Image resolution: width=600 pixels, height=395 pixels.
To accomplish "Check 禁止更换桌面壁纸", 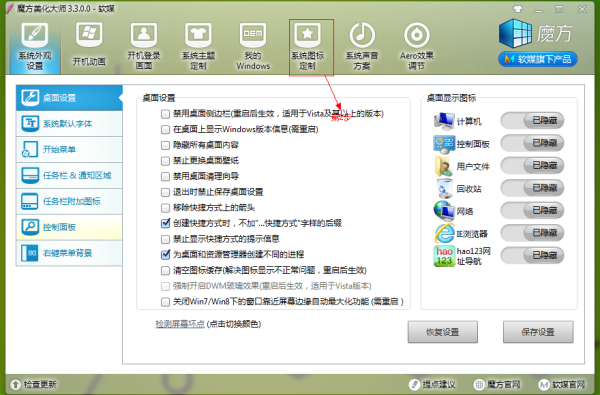I will (165, 160).
